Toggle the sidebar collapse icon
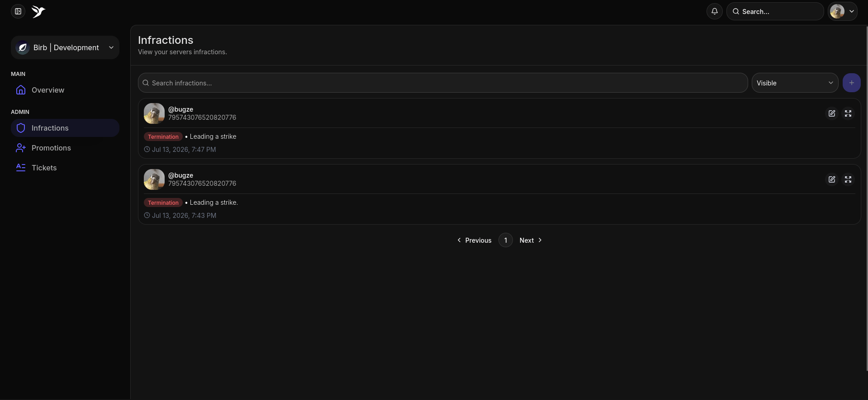This screenshot has height=400, width=868. (x=18, y=11)
